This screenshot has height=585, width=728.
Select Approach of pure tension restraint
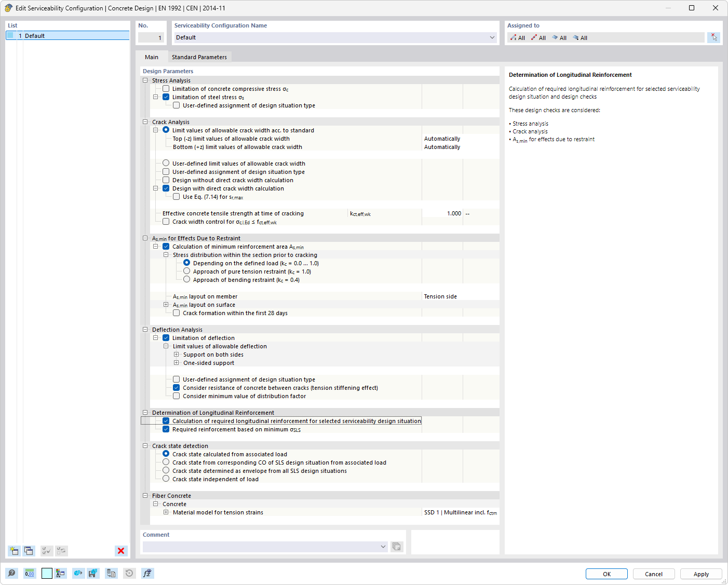pyautogui.click(x=186, y=271)
